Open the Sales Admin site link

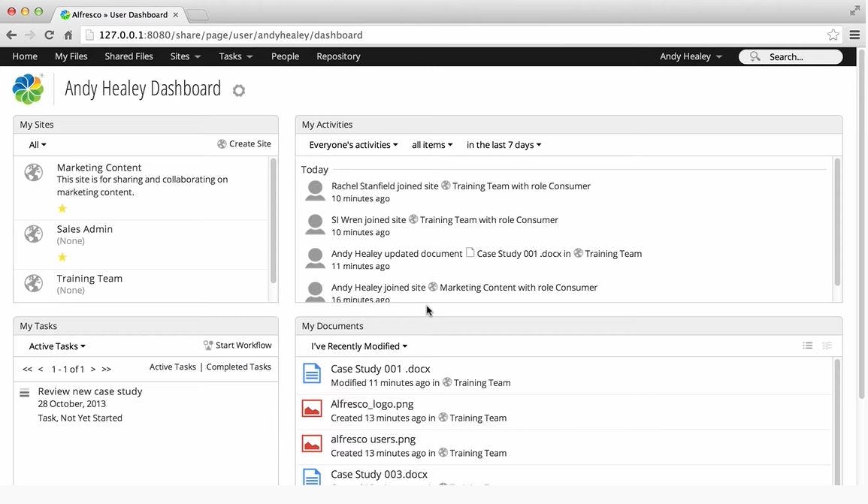pos(85,229)
